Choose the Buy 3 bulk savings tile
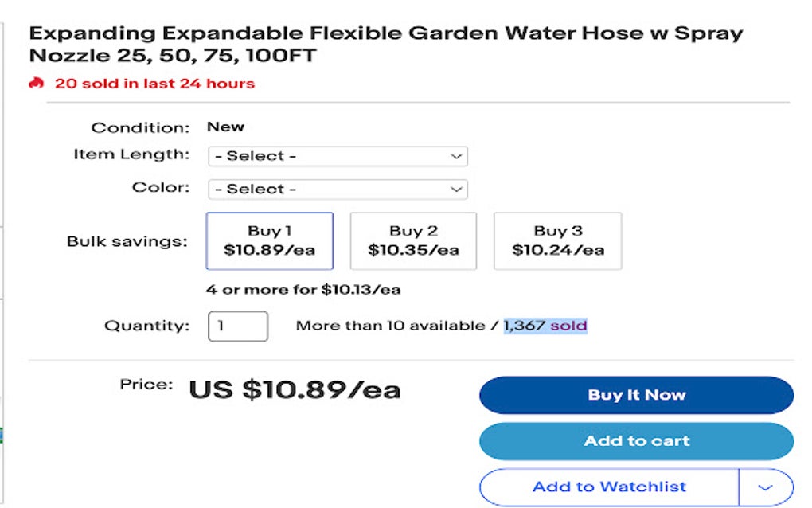 [557, 240]
